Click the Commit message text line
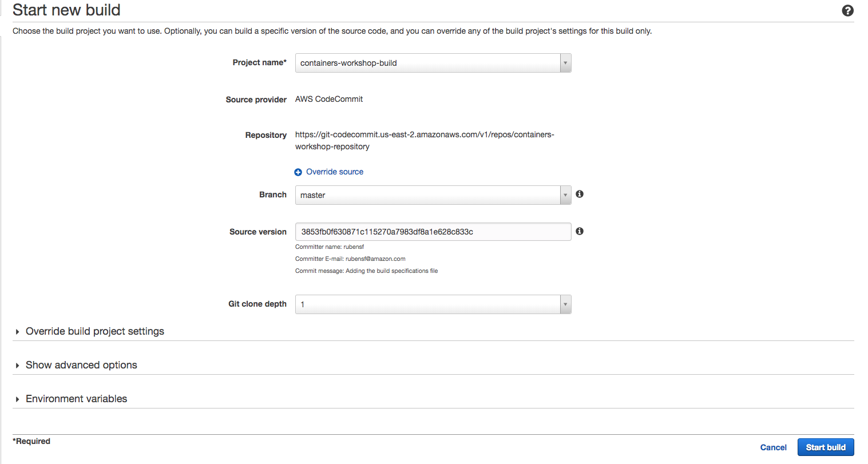868x464 pixels. [x=366, y=271]
